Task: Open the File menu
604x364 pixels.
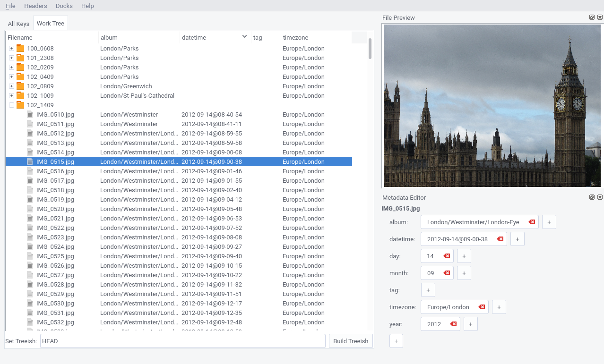Action: pos(10,6)
